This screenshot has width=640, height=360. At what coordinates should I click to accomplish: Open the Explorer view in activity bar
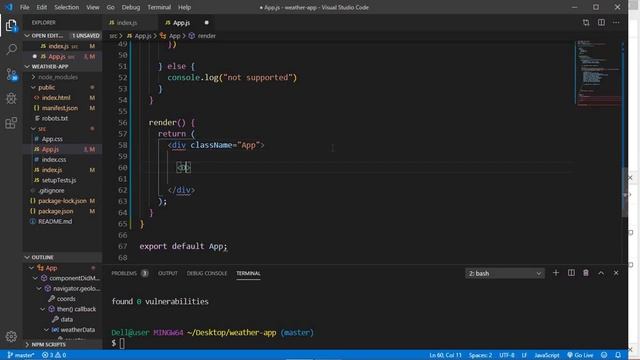(11, 26)
